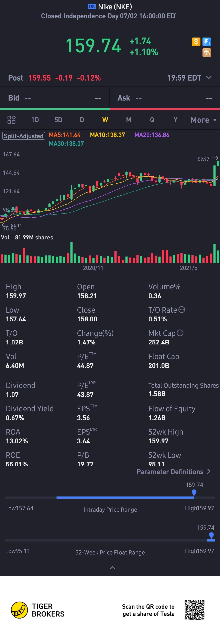Switch to the 5D chart tab
This screenshot has height=644, width=220.
tap(58, 120)
